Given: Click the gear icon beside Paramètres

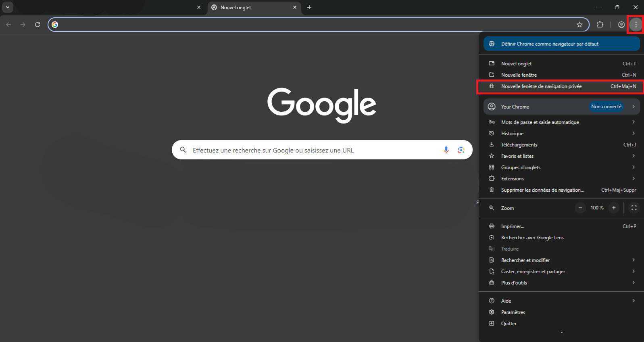Looking at the screenshot, I should (492, 312).
